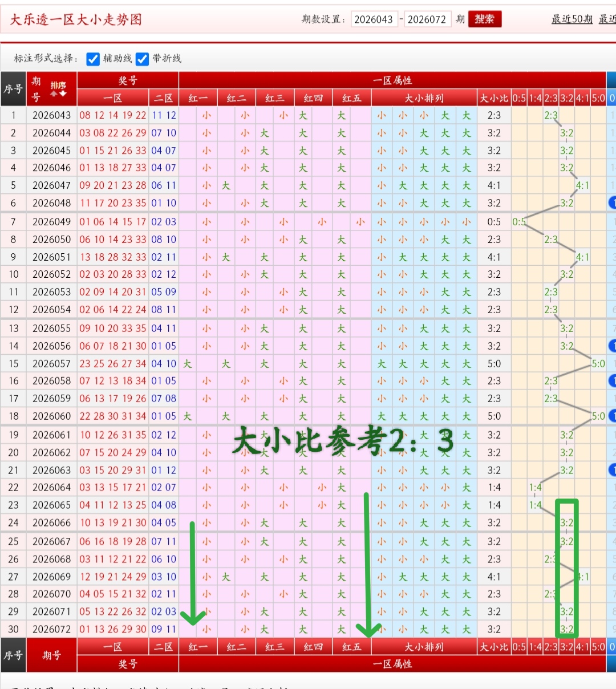Click the 期数设置 label

(x=324, y=19)
